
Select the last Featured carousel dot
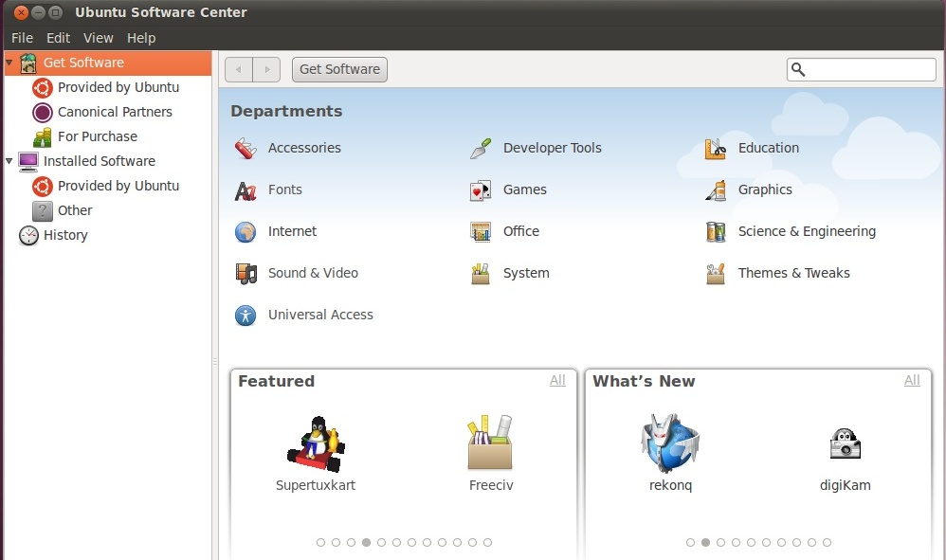(x=487, y=543)
